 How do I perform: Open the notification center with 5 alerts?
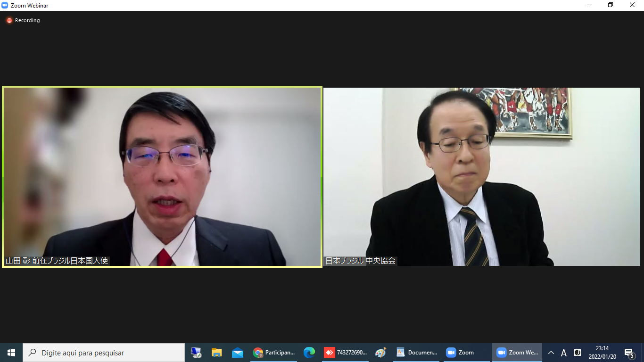click(628, 353)
